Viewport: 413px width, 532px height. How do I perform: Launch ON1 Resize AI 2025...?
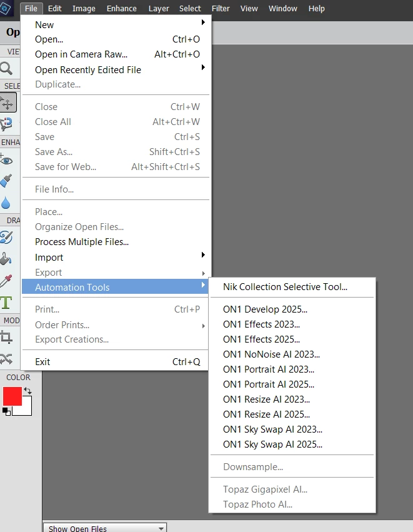292,414
